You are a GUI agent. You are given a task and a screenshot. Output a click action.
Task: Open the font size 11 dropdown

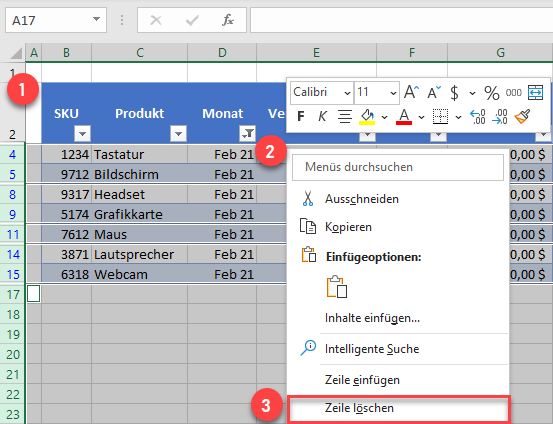pos(393,93)
